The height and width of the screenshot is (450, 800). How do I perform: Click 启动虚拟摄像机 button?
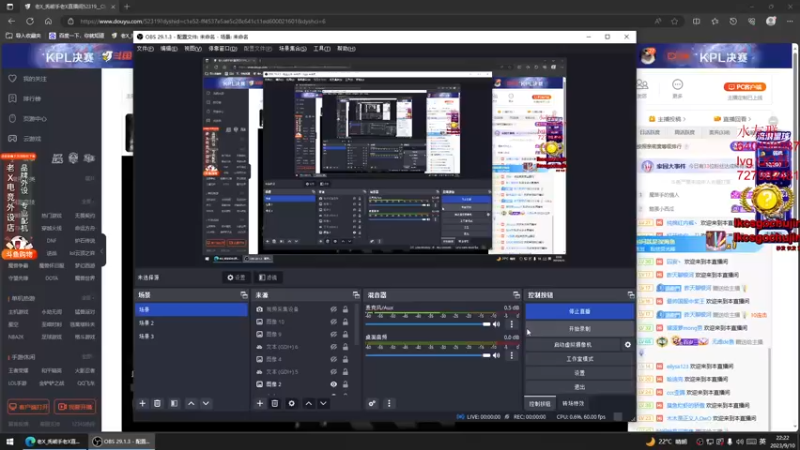click(572, 345)
